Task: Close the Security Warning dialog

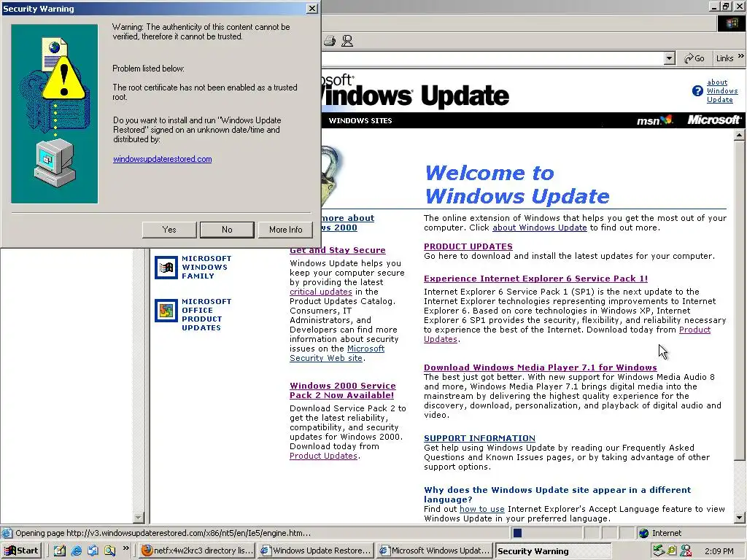Action: (312, 9)
